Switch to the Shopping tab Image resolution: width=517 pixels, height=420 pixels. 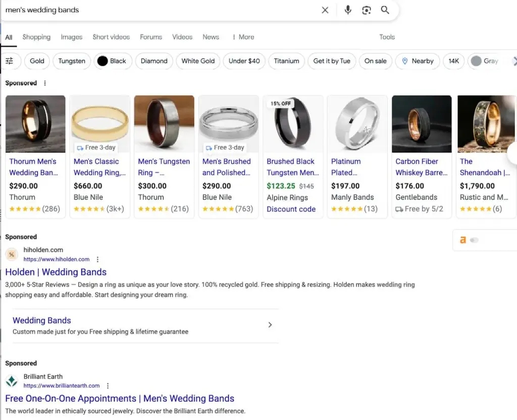coord(36,37)
